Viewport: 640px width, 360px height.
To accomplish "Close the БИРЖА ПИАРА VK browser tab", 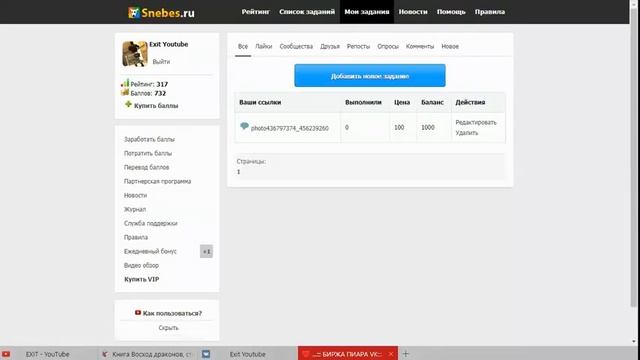I will coord(391,354).
